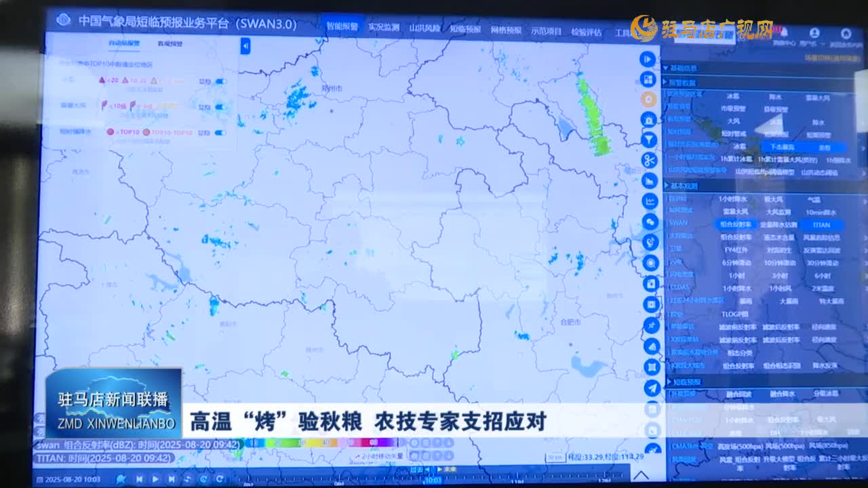Toggle the highlighted 龙卷 layer
The image size is (868, 488).
click(824, 147)
